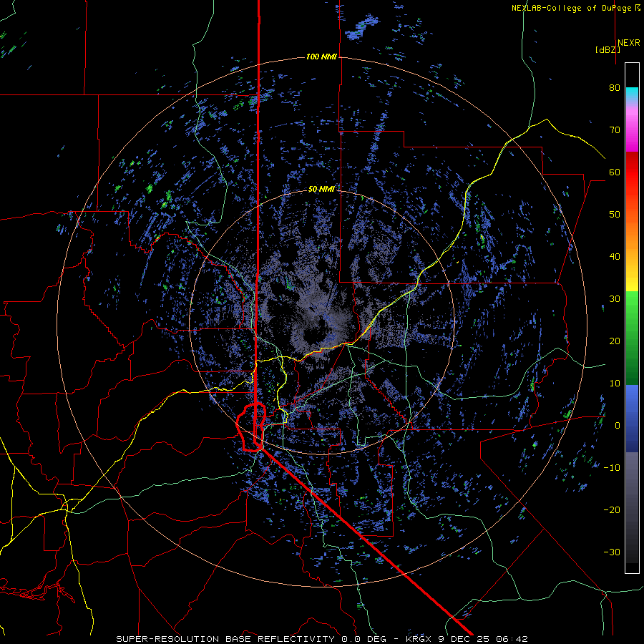Click the 0 value on dBZ scale
The height and width of the screenshot is (644, 644).
click(x=618, y=426)
